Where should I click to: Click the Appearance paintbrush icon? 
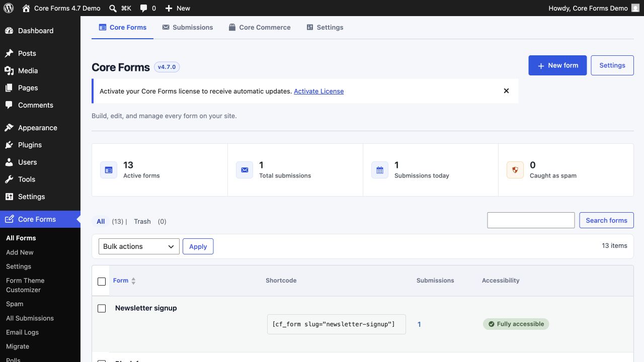pos(9,128)
